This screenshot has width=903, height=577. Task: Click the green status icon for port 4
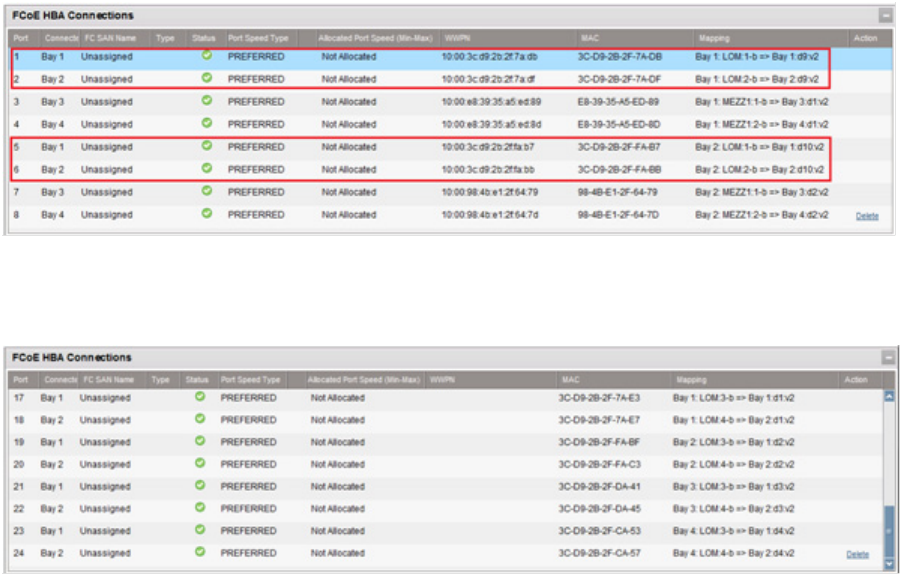pyautogui.click(x=206, y=123)
